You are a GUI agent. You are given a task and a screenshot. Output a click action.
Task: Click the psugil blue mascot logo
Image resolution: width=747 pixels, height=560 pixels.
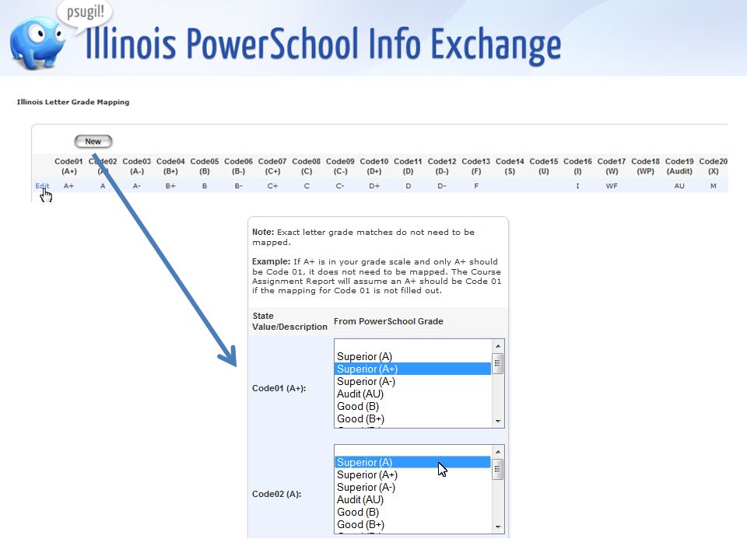[x=37, y=43]
